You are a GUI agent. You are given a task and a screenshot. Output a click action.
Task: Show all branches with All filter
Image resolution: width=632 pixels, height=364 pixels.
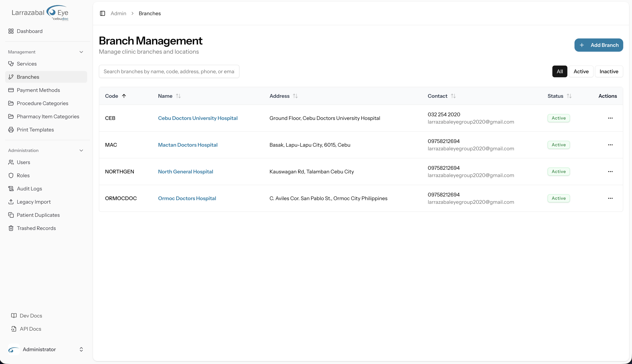pyautogui.click(x=559, y=71)
